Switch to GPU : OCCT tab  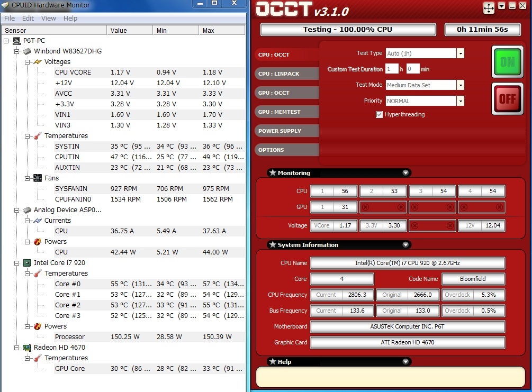(x=287, y=93)
